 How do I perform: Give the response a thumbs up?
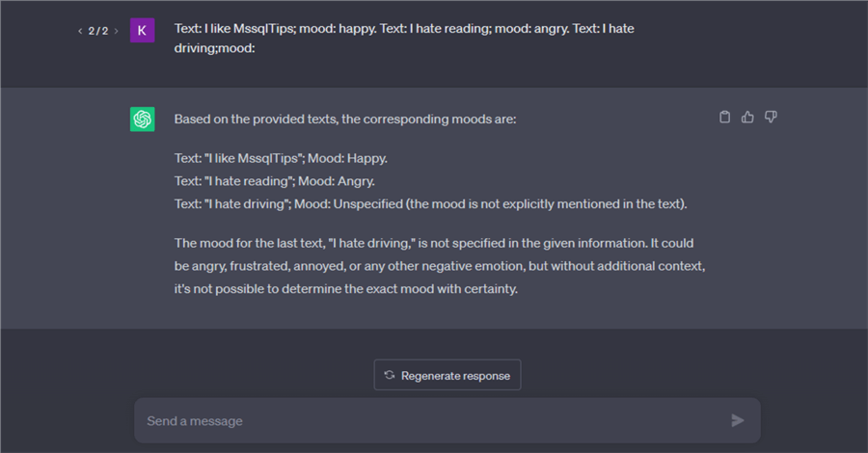click(x=747, y=118)
